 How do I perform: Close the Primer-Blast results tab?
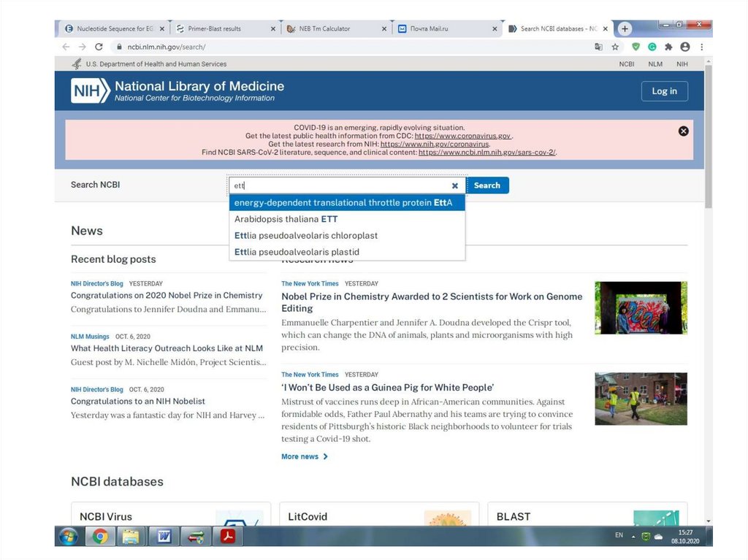click(x=273, y=28)
